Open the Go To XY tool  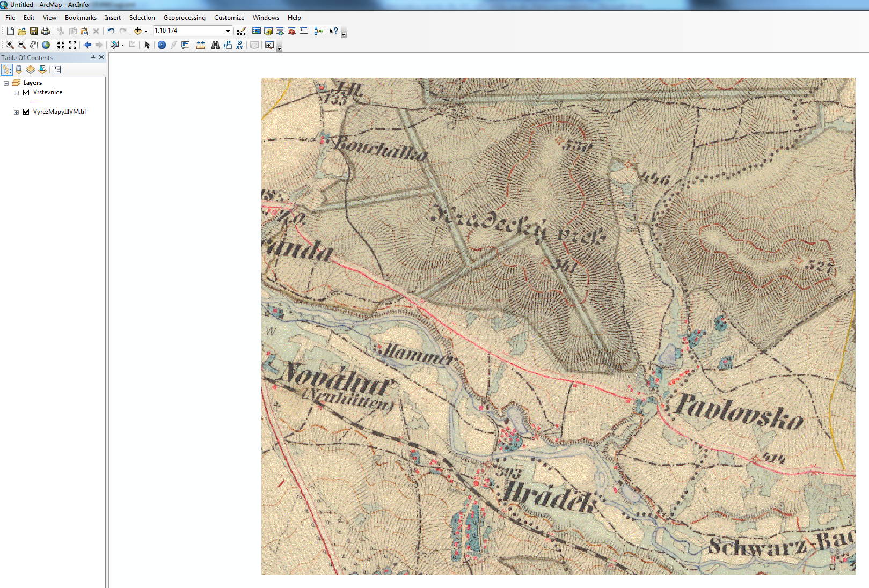coord(239,45)
